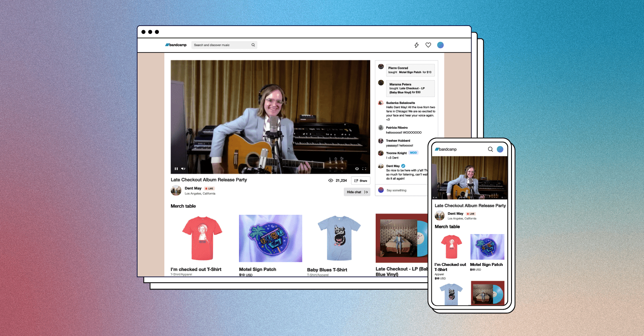Open the desktop Motel Sign Patch image

pyautogui.click(x=270, y=238)
